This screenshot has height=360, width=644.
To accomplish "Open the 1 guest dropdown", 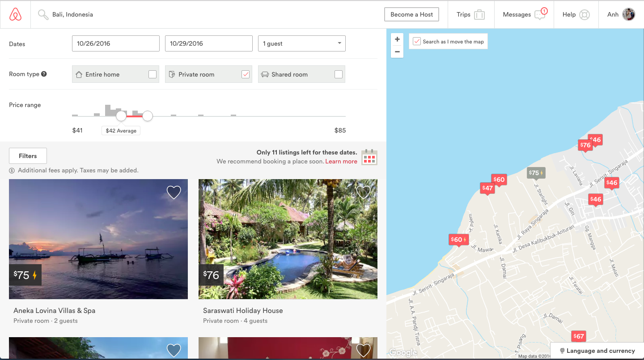I will point(302,43).
